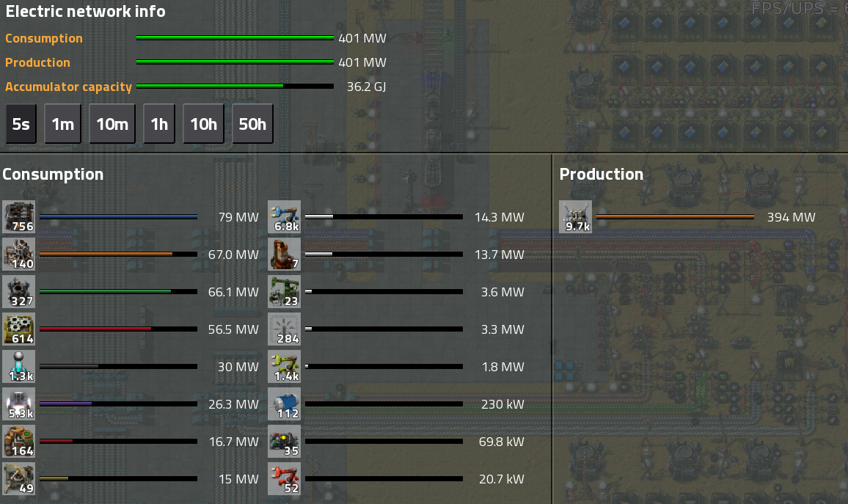Select the consumer icon showing 140 entities
Image resolution: width=848 pixels, height=504 pixels.
coord(19,254)
